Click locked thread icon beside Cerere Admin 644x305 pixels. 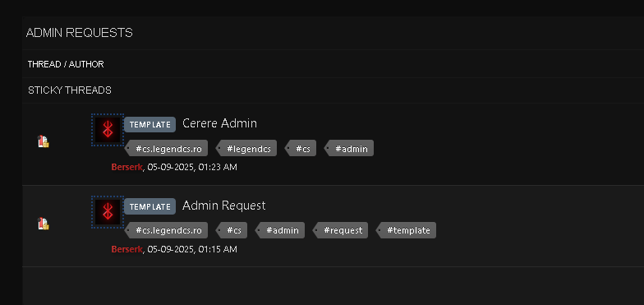pyautogui.click(x=44, y=141)
